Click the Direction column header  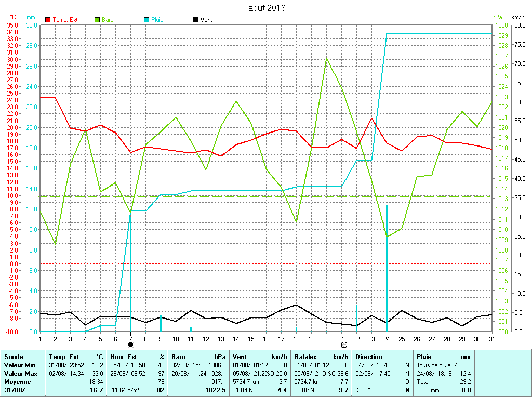click(x=368, y=357)
